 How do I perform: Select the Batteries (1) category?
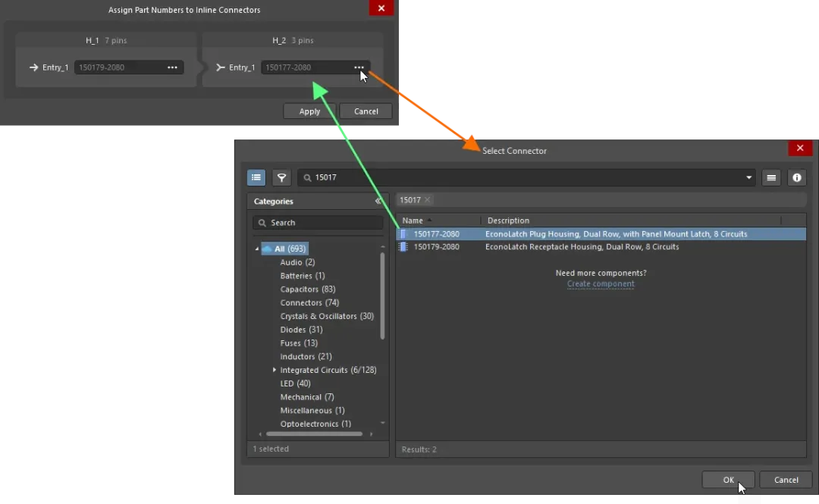[303, 276]
